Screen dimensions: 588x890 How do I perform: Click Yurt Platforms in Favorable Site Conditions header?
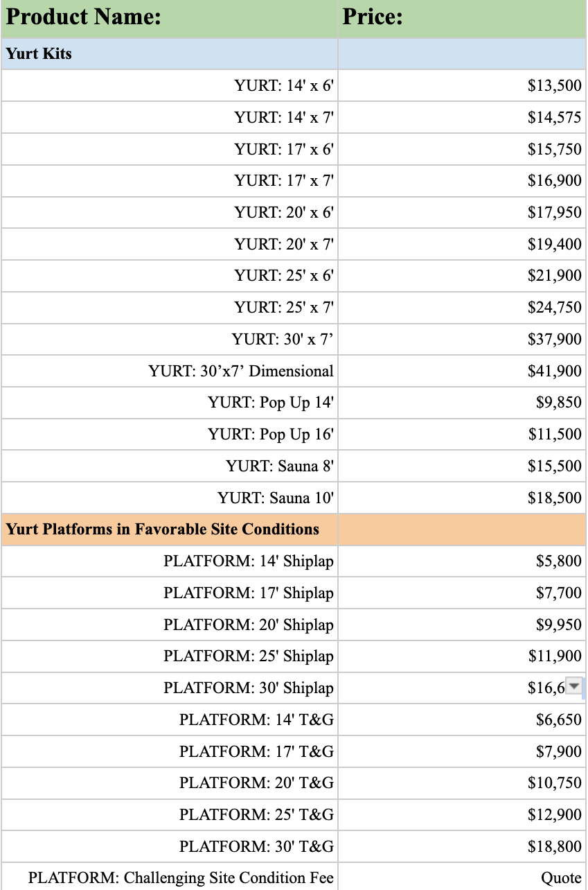point(170,530)
